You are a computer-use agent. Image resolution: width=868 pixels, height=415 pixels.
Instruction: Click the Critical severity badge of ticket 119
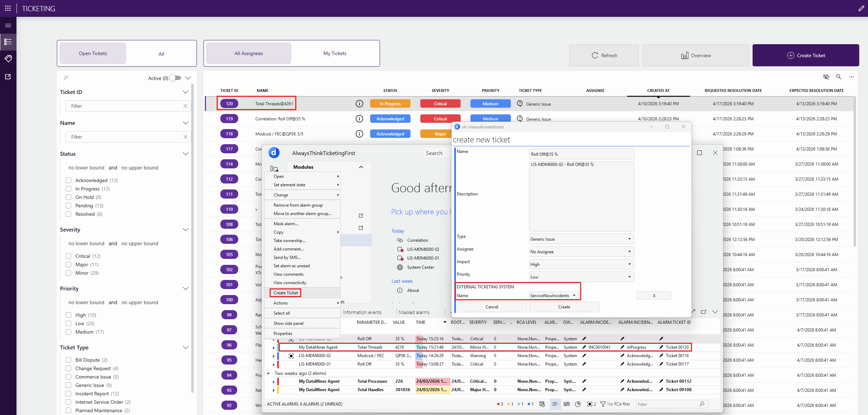click(440, 119)
